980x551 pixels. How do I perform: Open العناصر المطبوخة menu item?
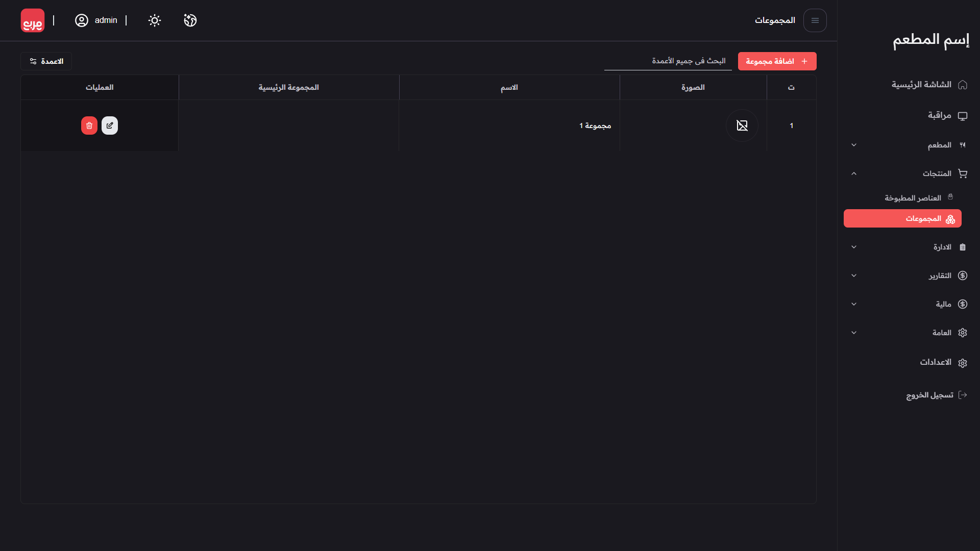pos(913,198)
